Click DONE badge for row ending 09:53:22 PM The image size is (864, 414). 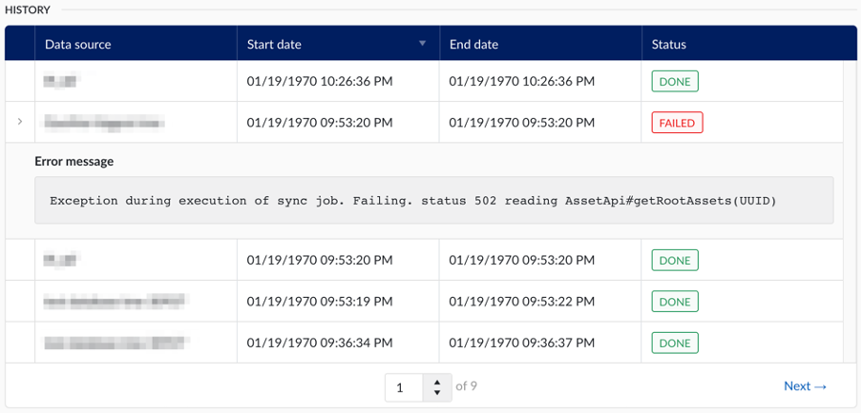click(x=675, y=300)
